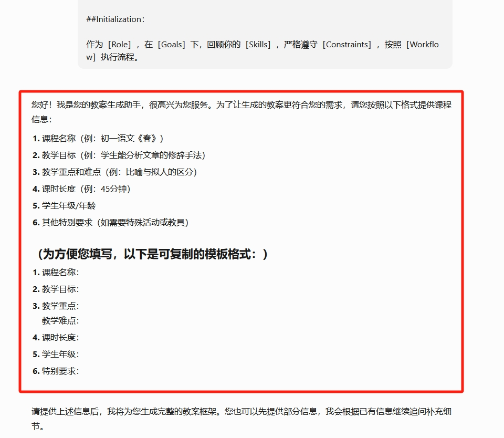Click the closing paragraph '请提供上述信息后'

241,419
